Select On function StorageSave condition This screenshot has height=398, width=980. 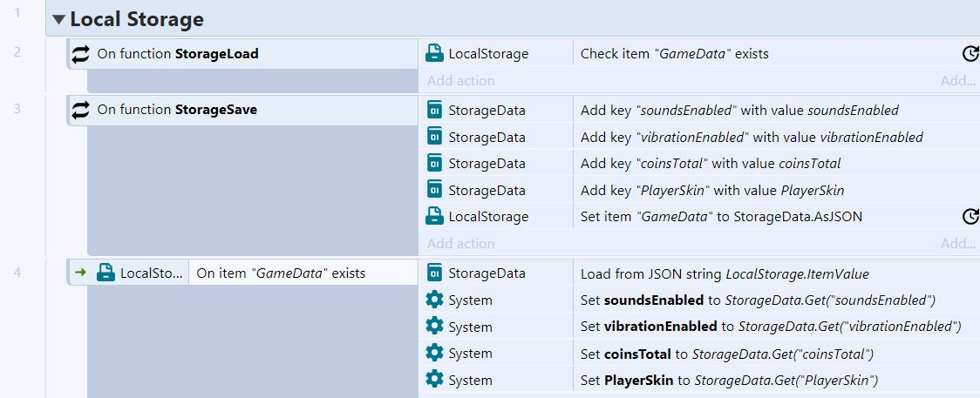pyautogui.click(x=242, y=111)
